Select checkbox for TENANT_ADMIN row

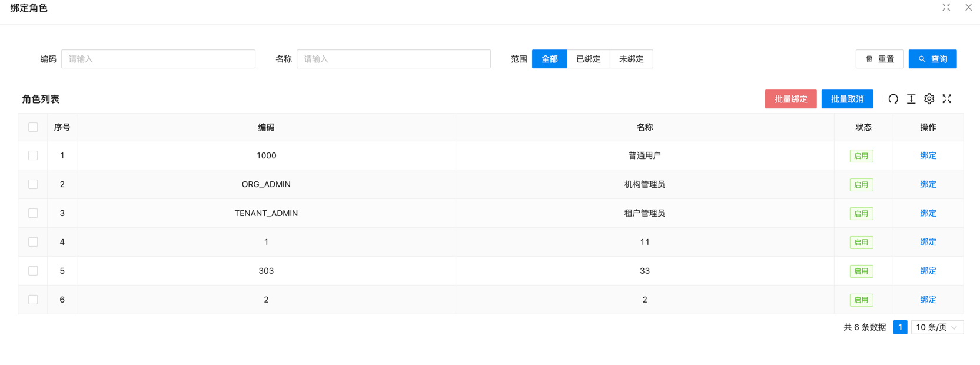pos(33,213)
